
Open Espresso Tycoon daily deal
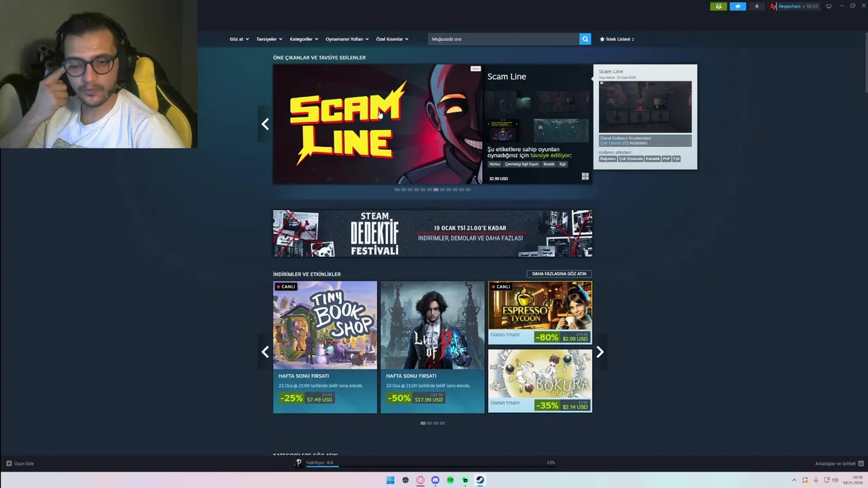540,312
